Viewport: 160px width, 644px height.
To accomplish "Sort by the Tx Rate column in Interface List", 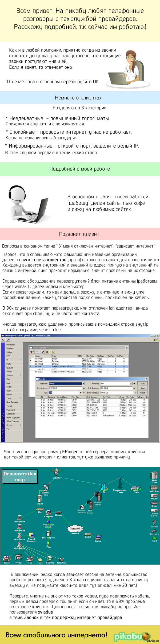I will click(91, 356).
